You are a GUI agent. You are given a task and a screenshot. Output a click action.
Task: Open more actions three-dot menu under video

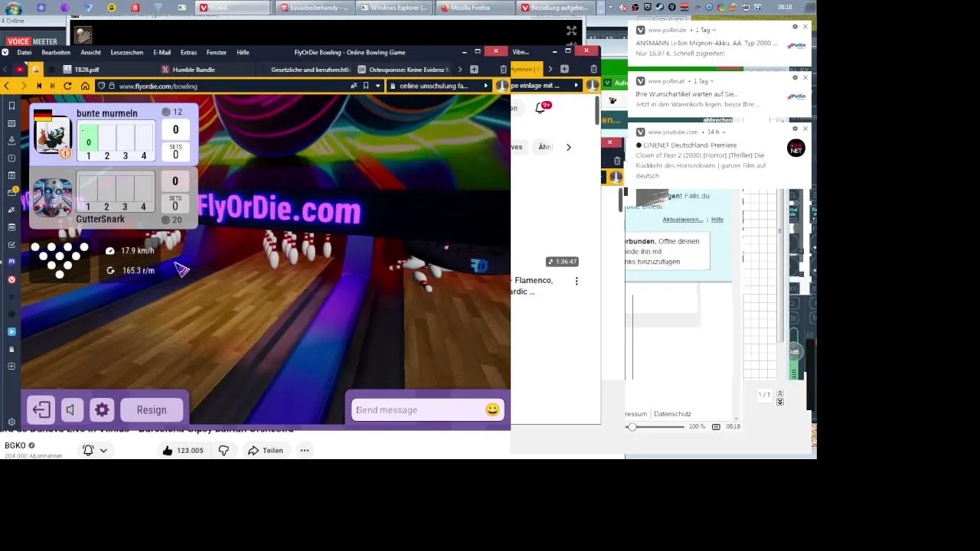(x=305, y=450)
